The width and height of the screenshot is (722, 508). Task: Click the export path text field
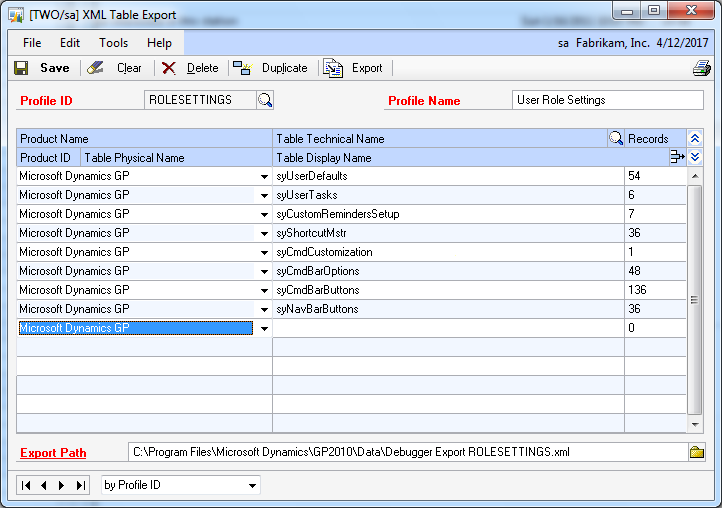(x=408, y=452)
